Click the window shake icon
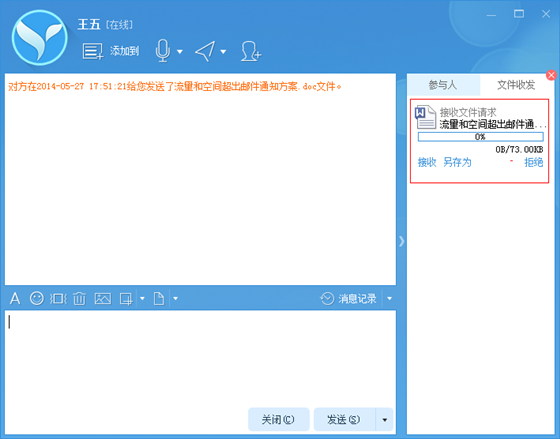This screenshot has width=560, height=439. 58,298
